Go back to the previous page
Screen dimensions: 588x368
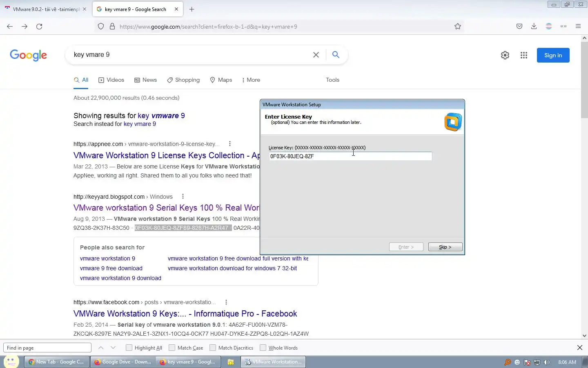click(10, 27)
